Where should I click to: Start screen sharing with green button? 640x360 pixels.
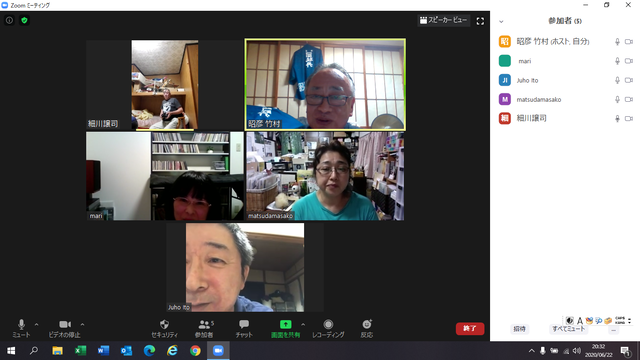(285, 329)
